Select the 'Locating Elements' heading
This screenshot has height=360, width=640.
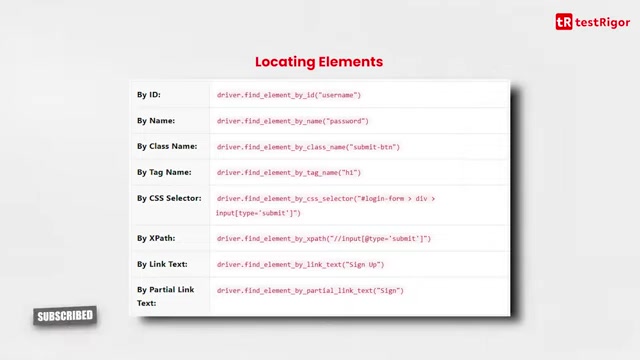click(x=319, y=62)
